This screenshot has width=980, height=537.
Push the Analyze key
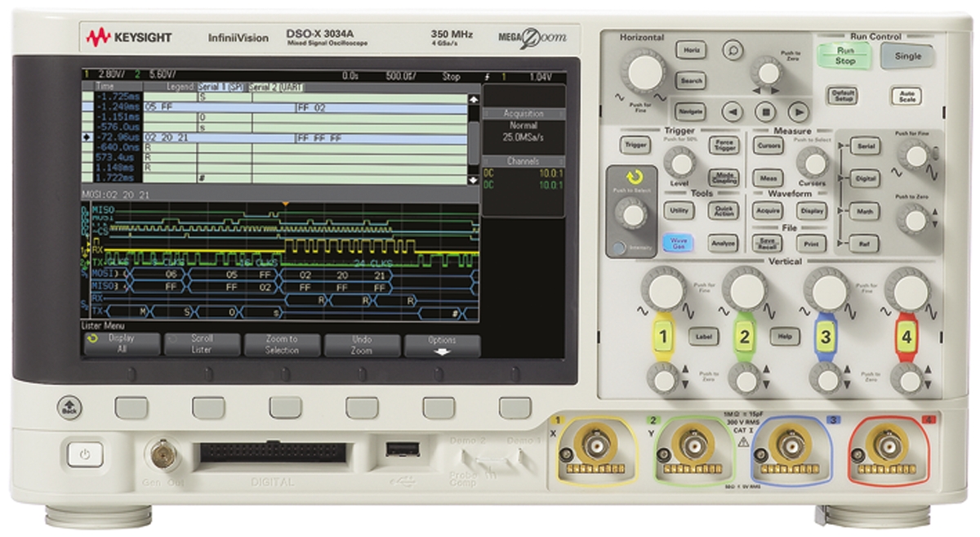tap(722, 243)
